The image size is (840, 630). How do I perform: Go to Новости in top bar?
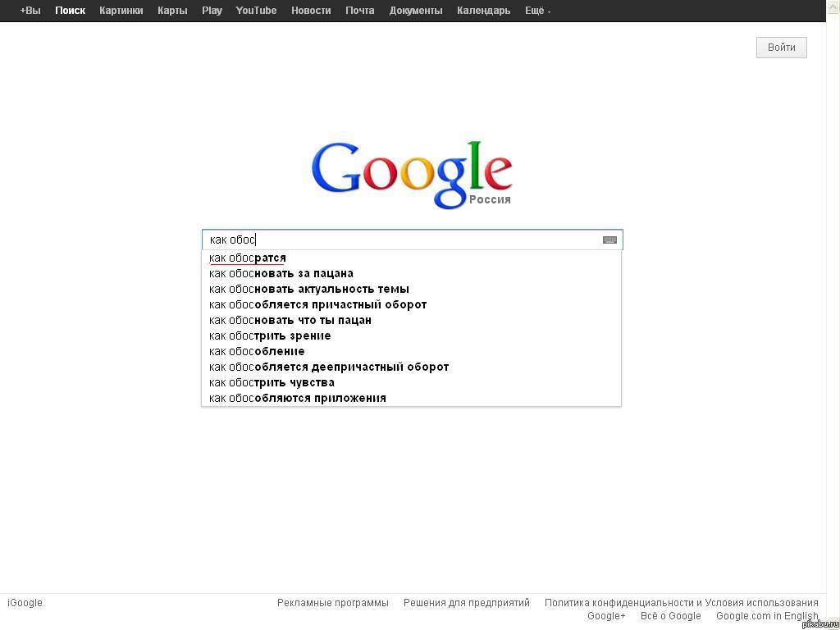[311, 11]
